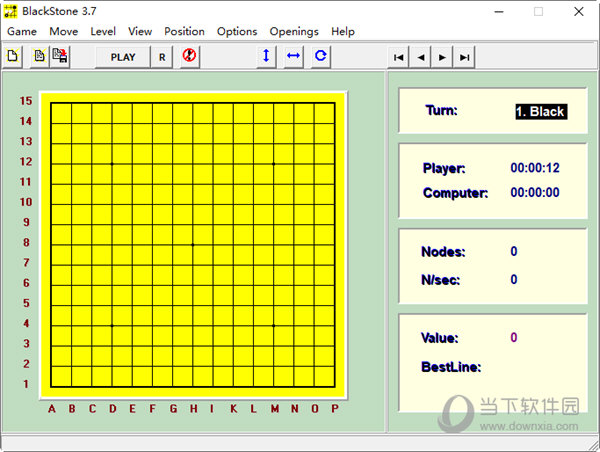Expand the Openings menu
Image resolution: width=600 pixels, height=452 pixels.
(294, 31)
